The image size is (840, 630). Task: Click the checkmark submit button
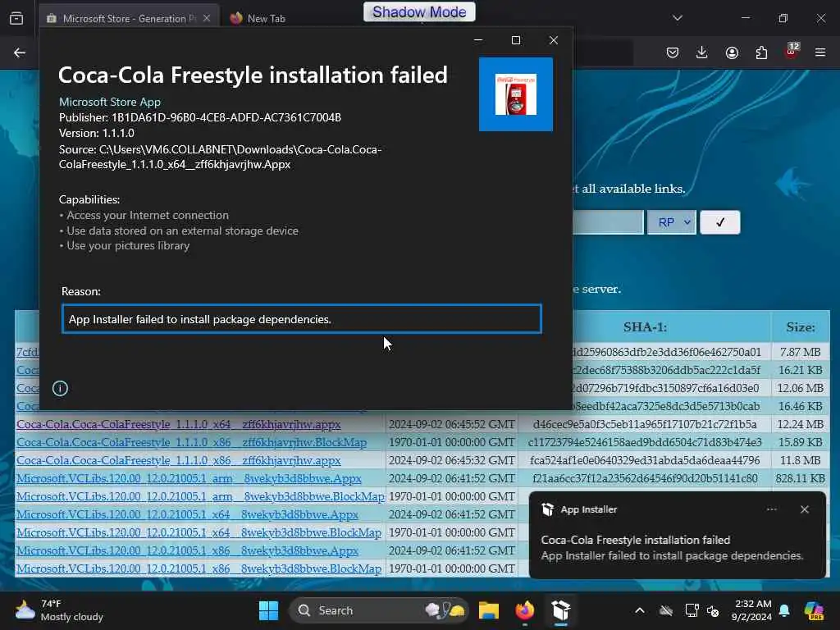coord(720,222)
